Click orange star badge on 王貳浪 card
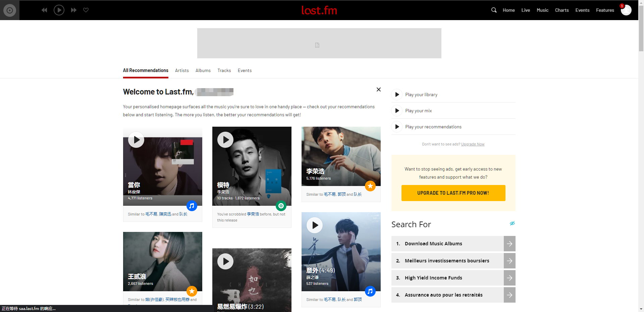This screenshot has height=312, width=644. 192,291
